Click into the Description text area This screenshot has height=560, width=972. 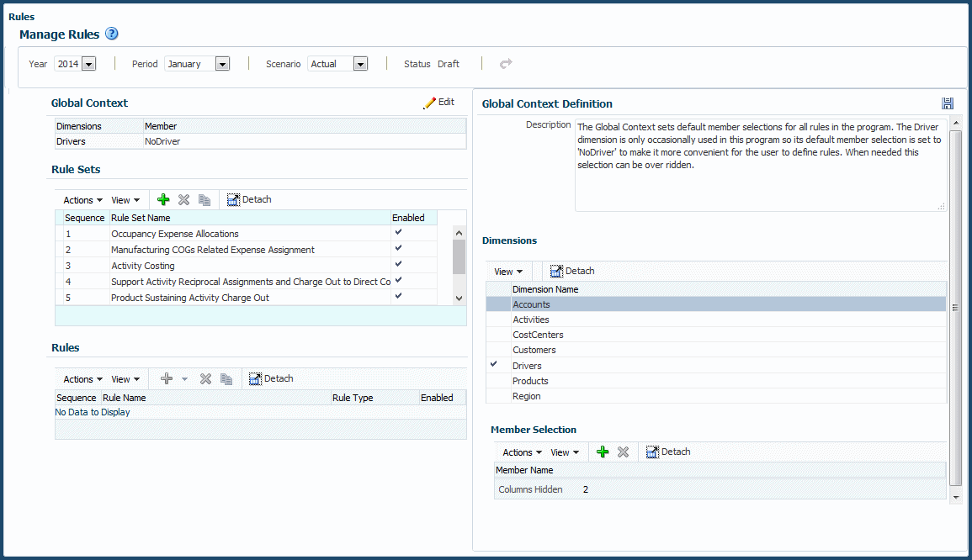tap(761, 165)
